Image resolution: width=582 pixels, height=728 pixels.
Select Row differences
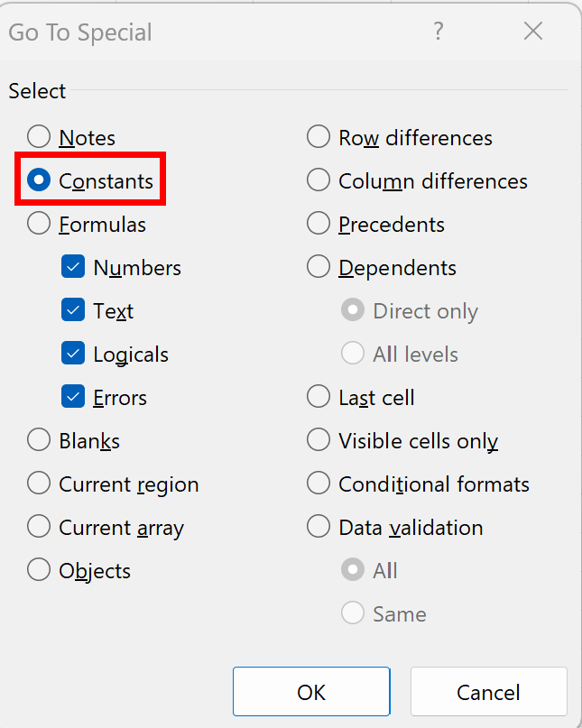point(319,137)
